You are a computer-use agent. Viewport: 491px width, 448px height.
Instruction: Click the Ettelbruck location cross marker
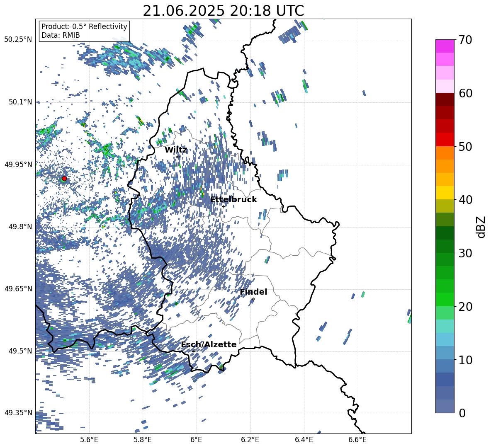point(224,206)
